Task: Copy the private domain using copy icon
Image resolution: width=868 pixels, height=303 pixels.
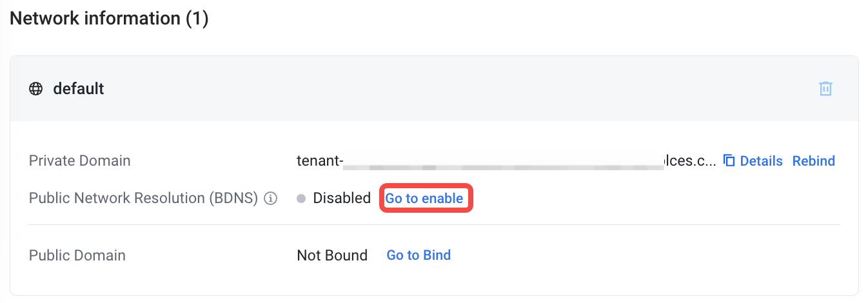Action: [729, 161]
